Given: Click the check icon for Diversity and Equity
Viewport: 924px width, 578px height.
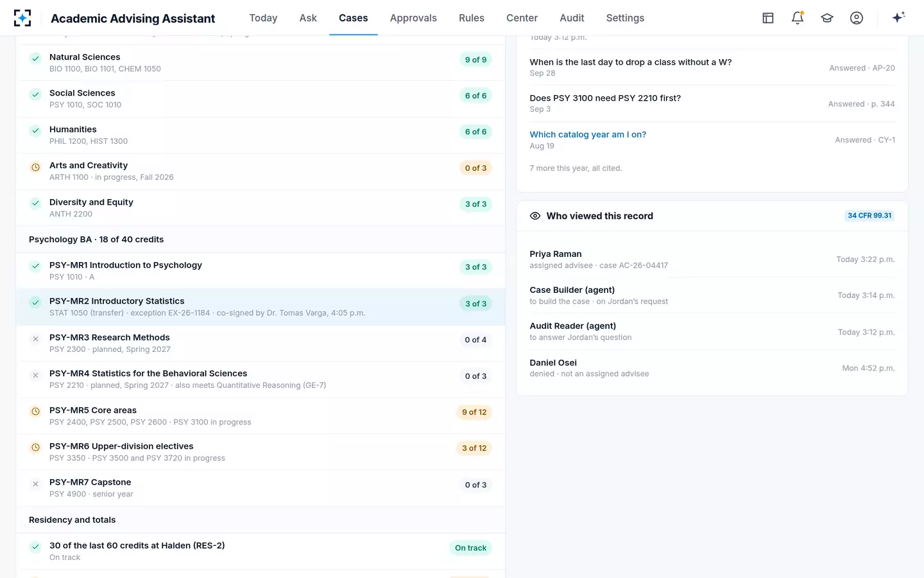Looking at the screenshot, I should pyautogui.click(x=36, y=203).
